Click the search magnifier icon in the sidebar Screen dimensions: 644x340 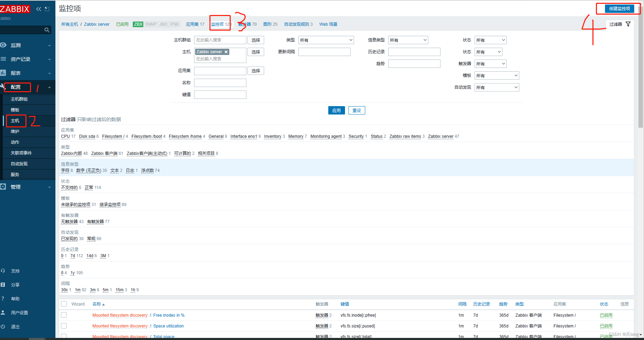47,30
